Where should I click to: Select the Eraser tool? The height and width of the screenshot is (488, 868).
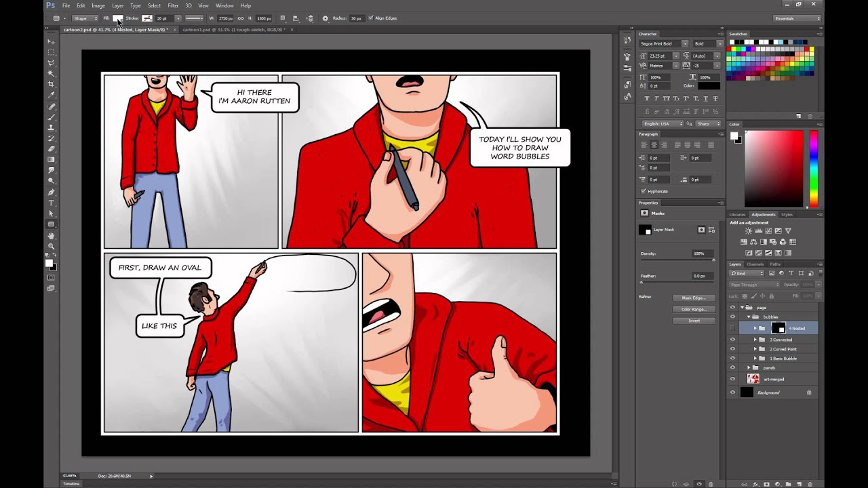[51, 148]
